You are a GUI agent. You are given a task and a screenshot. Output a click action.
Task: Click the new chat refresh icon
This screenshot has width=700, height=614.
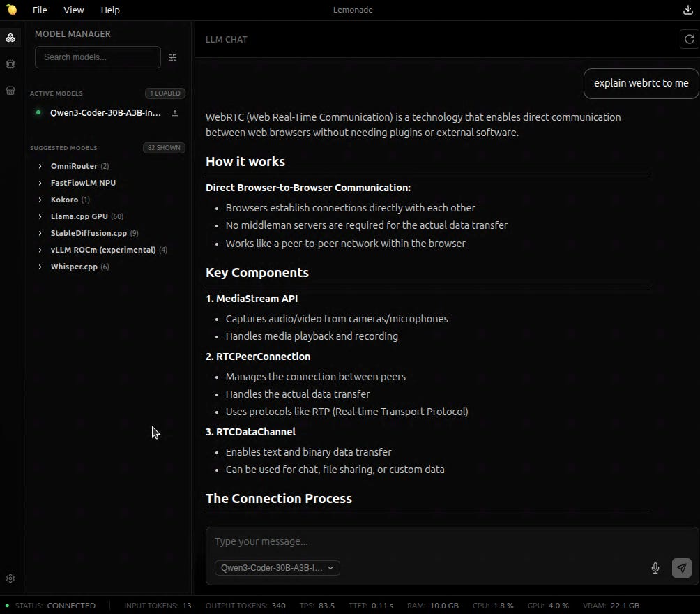[x=690, y=39]
